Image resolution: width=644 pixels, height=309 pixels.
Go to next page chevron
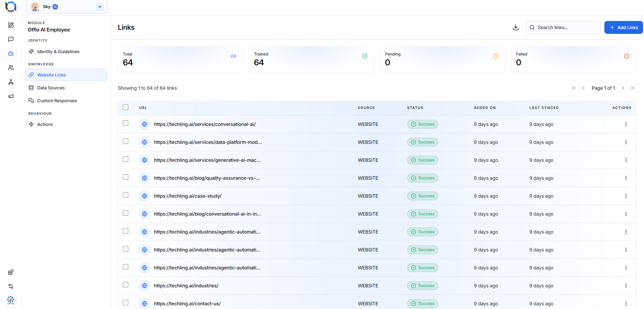coord(623,88)
